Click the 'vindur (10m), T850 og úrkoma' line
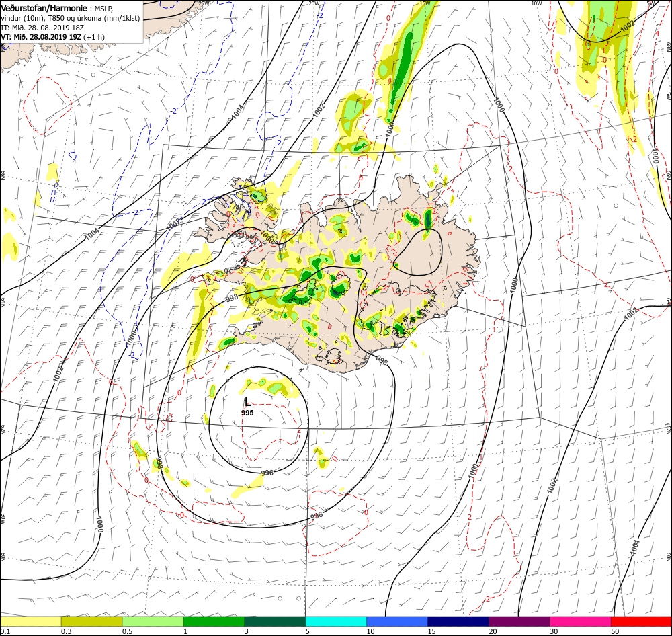Viewport: 672px width, 636px height. pos(71,18)
